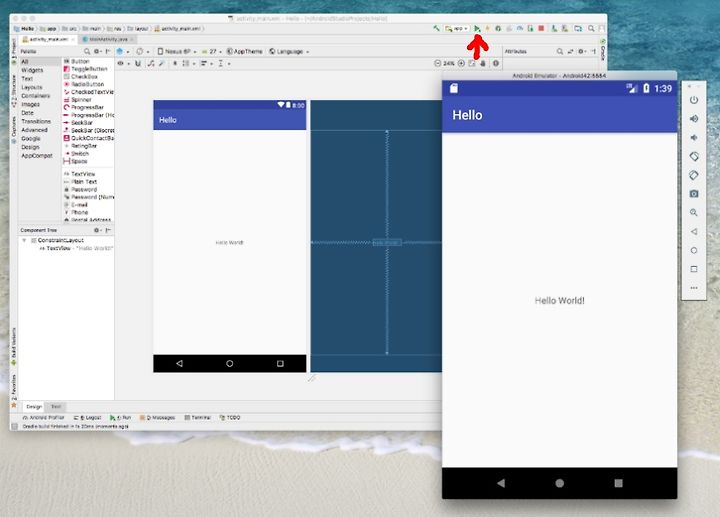Viewport: 720px width, 517px height.
Task: Click the red Stop icon in the toolbar
Action: coord(541,28)
